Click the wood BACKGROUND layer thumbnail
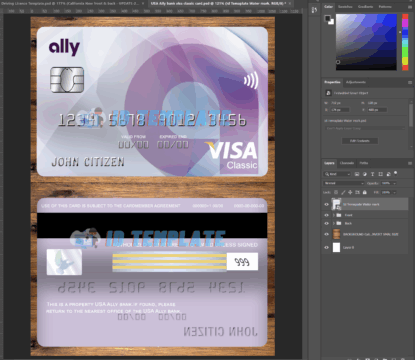 point(336,234)
